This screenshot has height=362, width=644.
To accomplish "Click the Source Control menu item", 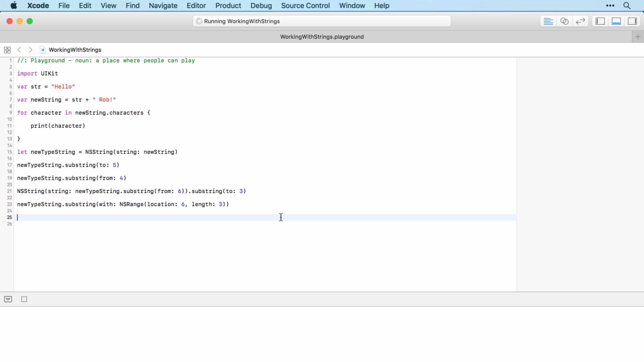I will click(x=306, y=5).
